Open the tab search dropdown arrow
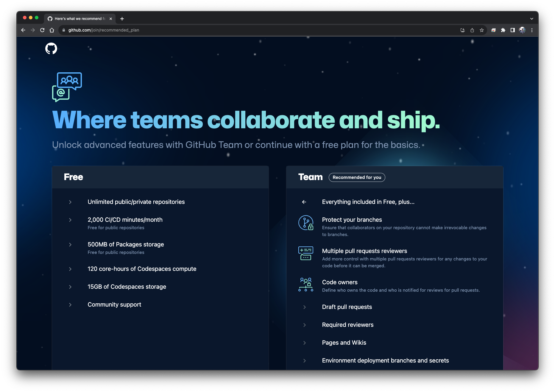555x392 pixels. pyautogui.click(x=532, y=19)
